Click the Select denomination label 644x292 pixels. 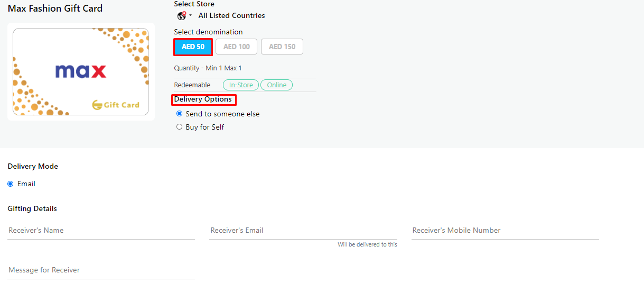click(208, 32)
